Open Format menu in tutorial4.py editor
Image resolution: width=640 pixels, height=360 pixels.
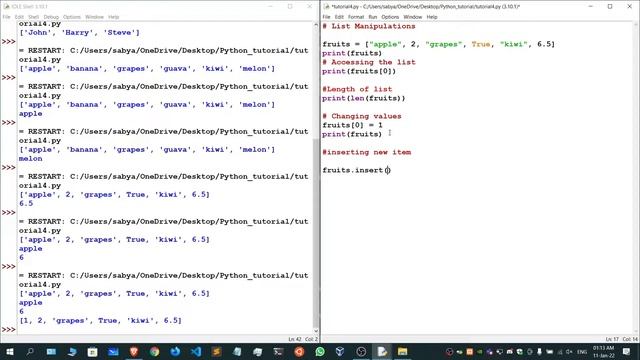tap(356, 17)
